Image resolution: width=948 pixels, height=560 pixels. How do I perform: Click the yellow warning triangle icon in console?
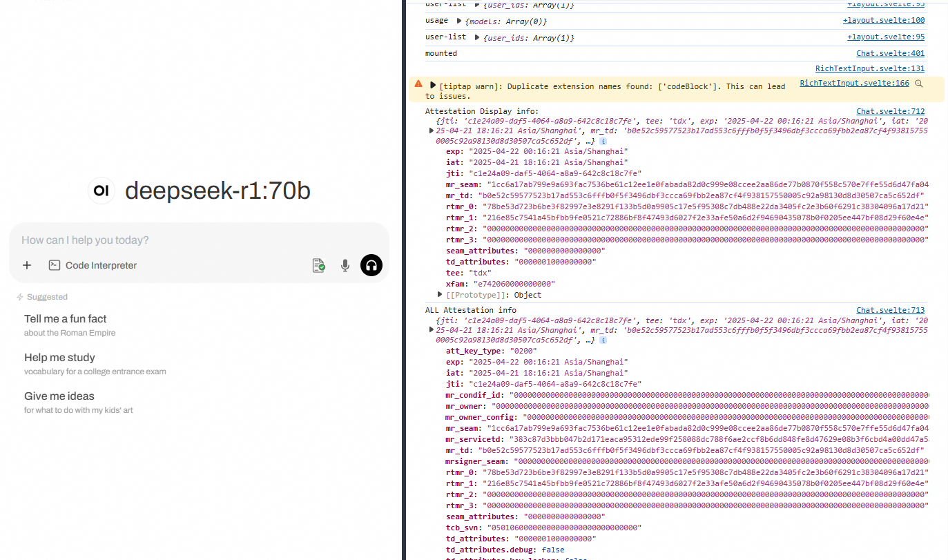418,84
